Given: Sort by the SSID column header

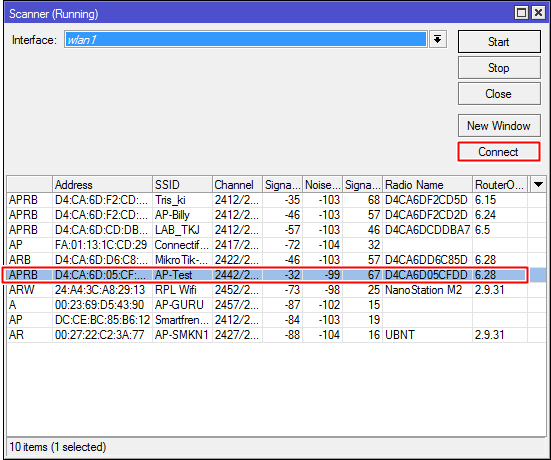Looking at the screenshot, I should coord(182,184).
